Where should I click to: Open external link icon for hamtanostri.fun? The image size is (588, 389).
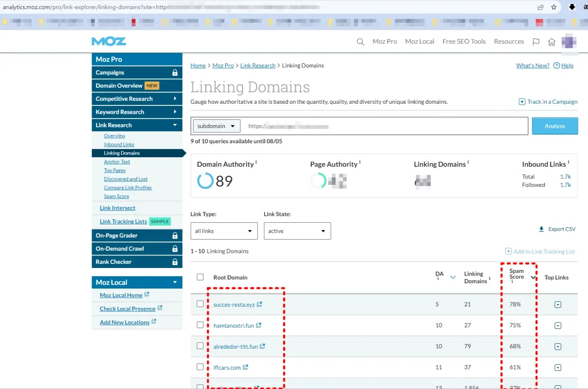click(x=259, y=325)
